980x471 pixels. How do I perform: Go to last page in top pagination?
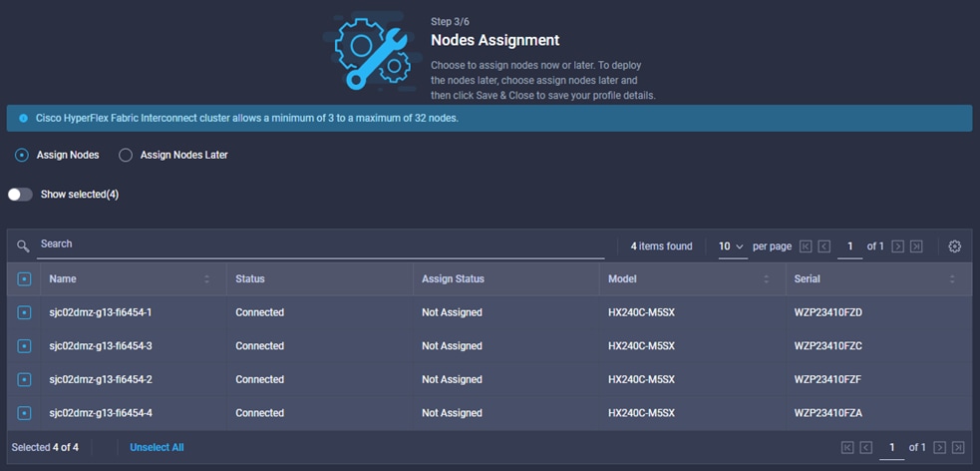click(x=916, y=246)
